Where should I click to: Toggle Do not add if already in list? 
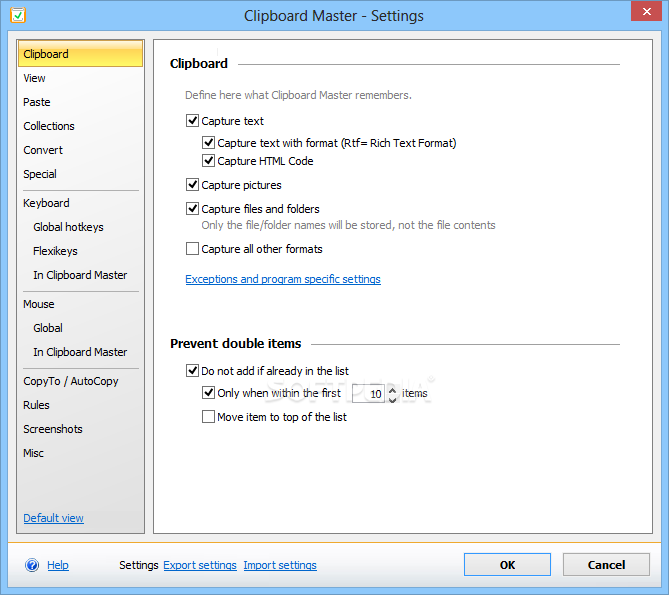click(192, 371)
